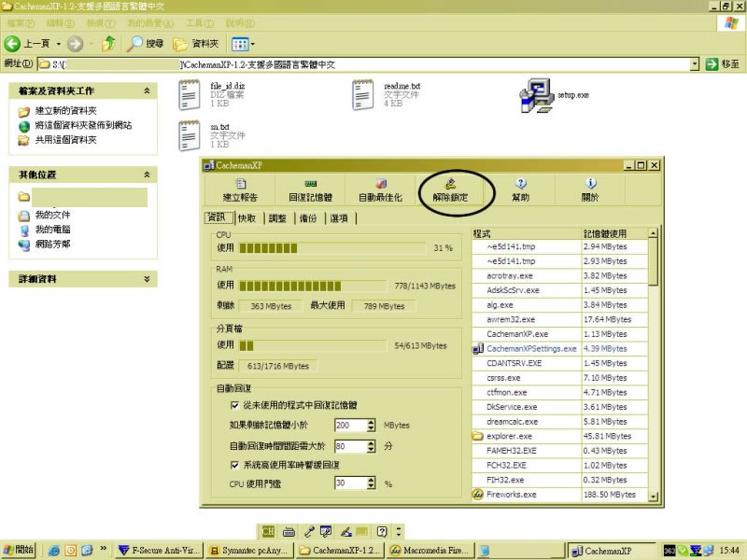Viewport: 747px width, 560px height.
Task: Open the 關於 about icon in CachemanXP
Action: tap(591, 184)
